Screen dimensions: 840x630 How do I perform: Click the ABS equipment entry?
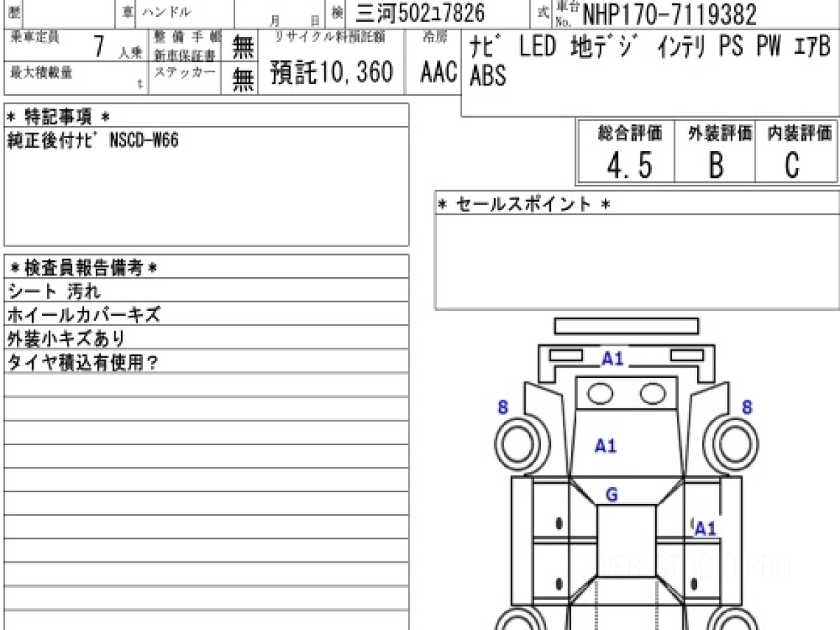(489, 76)
